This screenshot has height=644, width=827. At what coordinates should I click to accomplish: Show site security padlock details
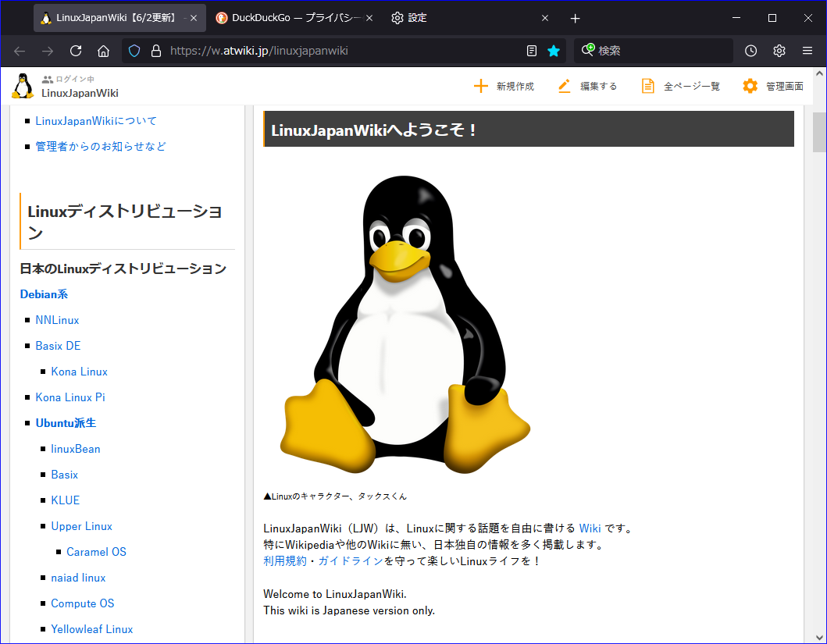click(x=156, y=51)
